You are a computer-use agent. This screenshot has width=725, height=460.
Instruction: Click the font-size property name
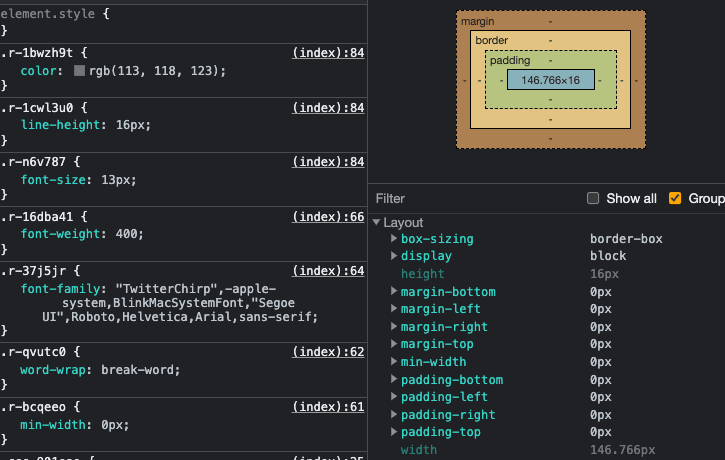[53, 180]
